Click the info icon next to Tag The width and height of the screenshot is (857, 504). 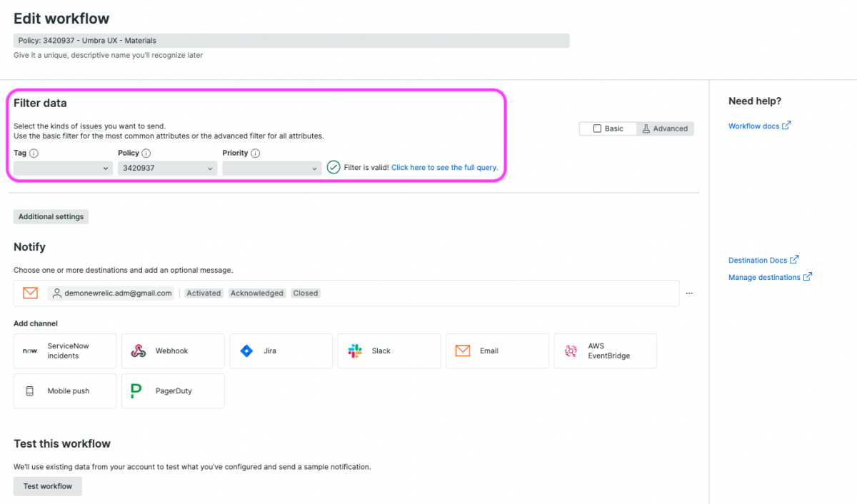pos(34,153)
